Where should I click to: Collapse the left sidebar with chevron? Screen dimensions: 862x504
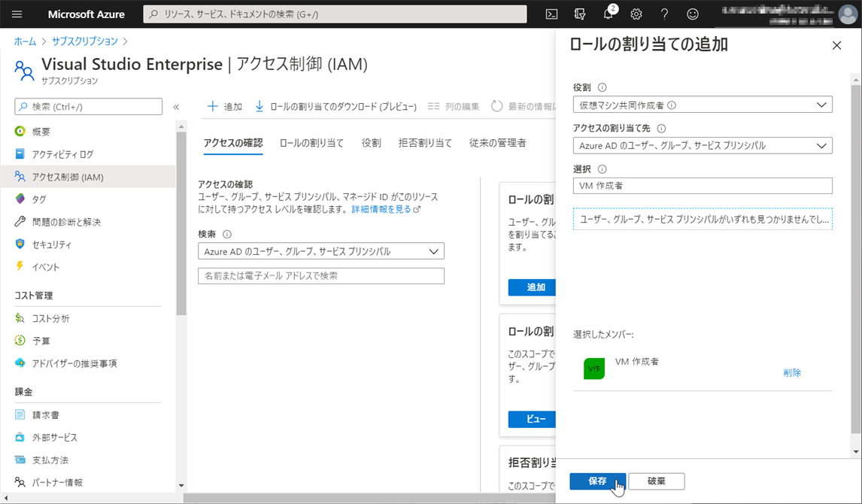click(176, 107)
